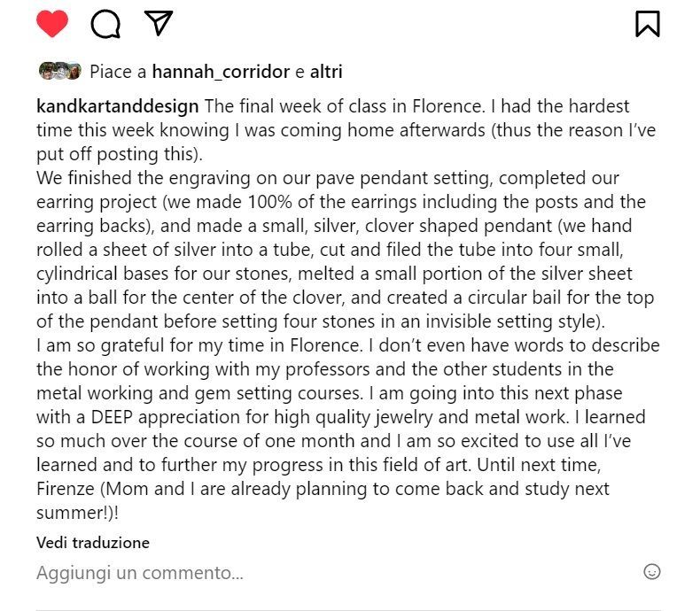The width and height of the screenshot is (700, 611).
Task: Open comments via speech bubble icon
Action: click(105, 24)
